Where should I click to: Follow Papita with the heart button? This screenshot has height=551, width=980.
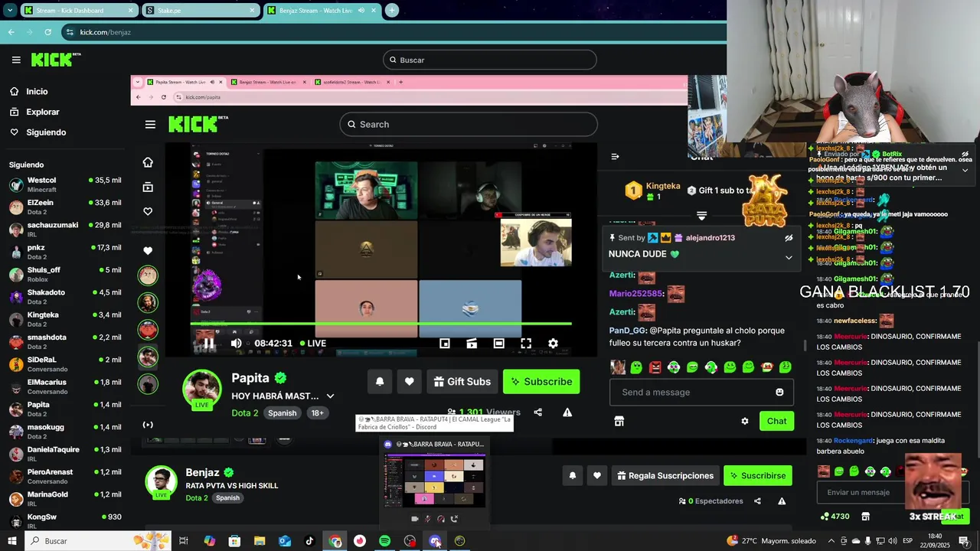410,381
